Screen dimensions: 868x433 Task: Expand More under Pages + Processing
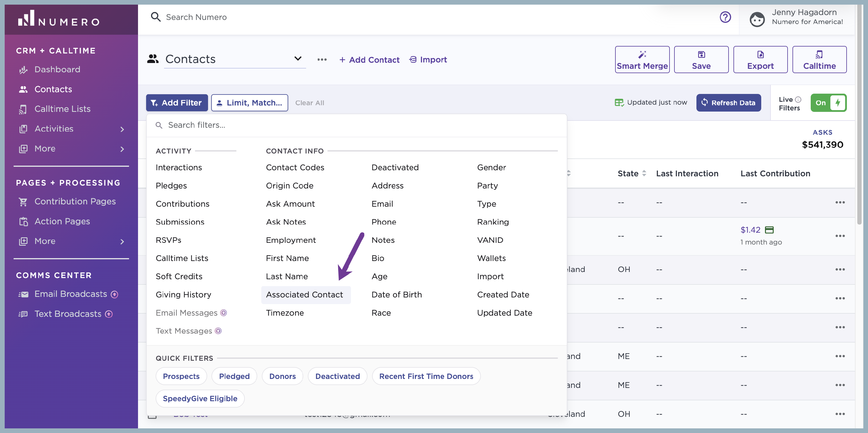coord(122,241)
